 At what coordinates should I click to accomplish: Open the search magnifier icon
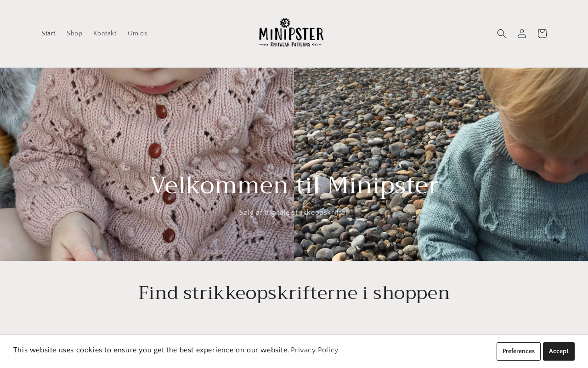[502, 34]
